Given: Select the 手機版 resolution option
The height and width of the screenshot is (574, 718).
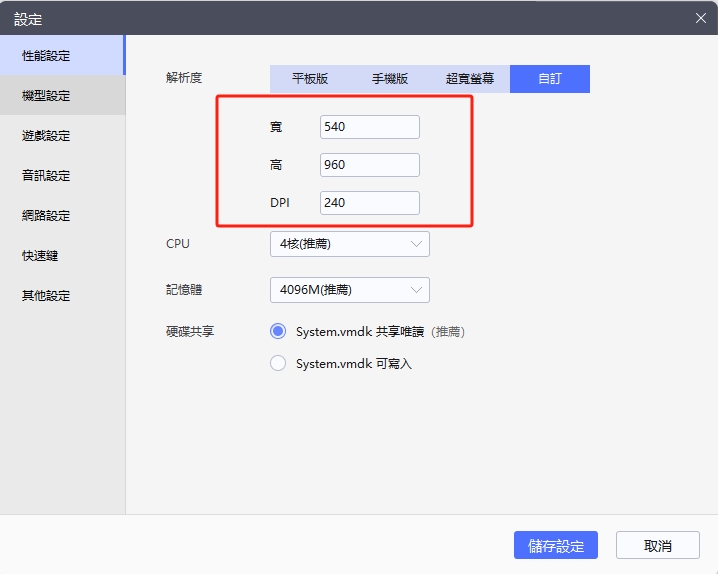Looking at the screenshot, I should pyautogui.click(x=390, y=79).
